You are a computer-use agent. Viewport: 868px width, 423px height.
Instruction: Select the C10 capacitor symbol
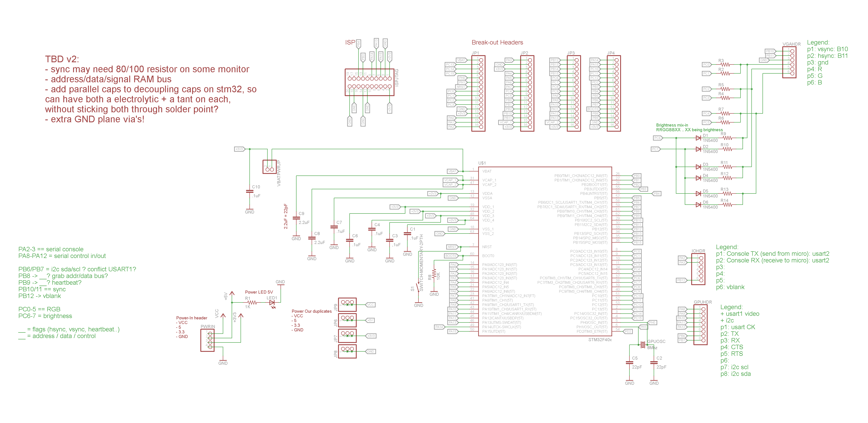[249, 191]
